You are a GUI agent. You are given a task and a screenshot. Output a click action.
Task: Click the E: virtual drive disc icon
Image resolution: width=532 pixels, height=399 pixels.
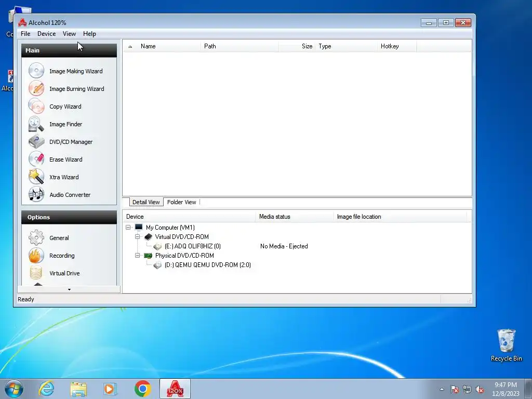(x=157, y=246)
